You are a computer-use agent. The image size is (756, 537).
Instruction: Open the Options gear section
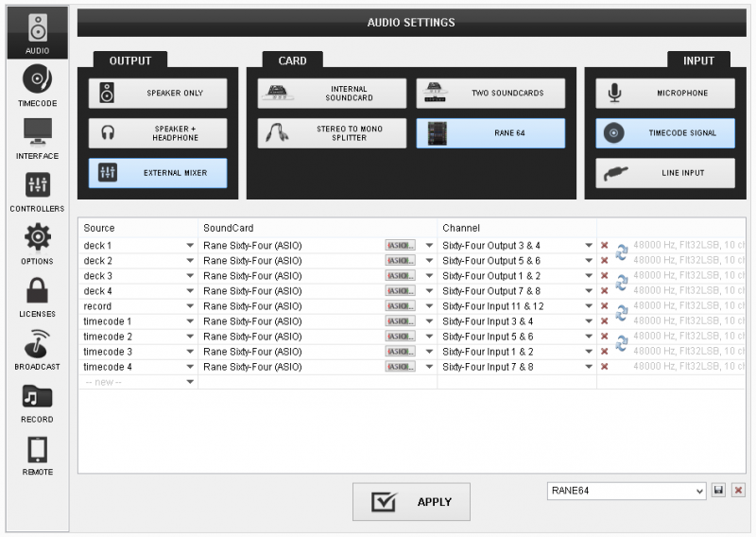[x=38, y=244]
